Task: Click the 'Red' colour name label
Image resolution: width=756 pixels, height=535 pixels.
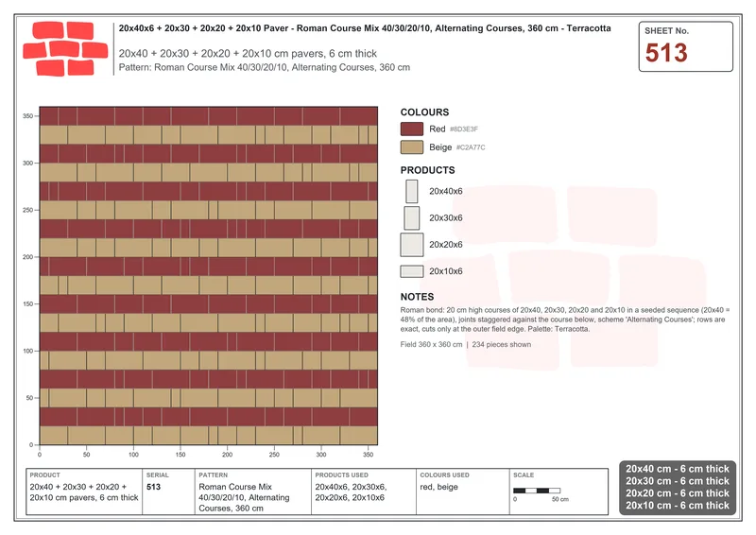Action: [x=438, y=129]
